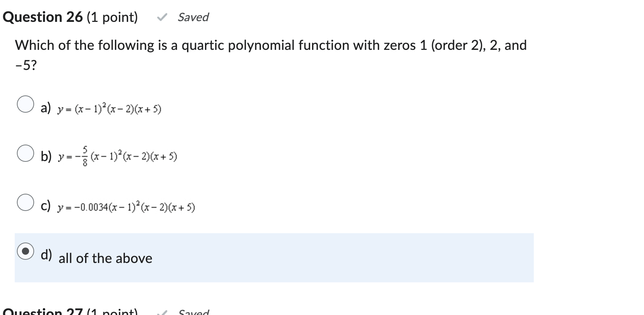Select radio button for option c

[25, 203]
